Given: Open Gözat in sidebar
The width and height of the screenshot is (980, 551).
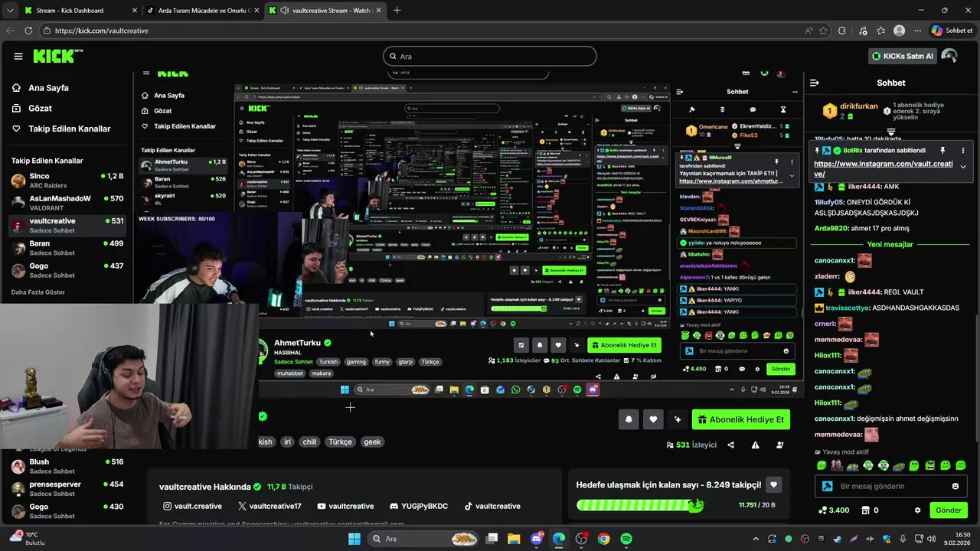Looking at the screenshot, I should (40, 109).
